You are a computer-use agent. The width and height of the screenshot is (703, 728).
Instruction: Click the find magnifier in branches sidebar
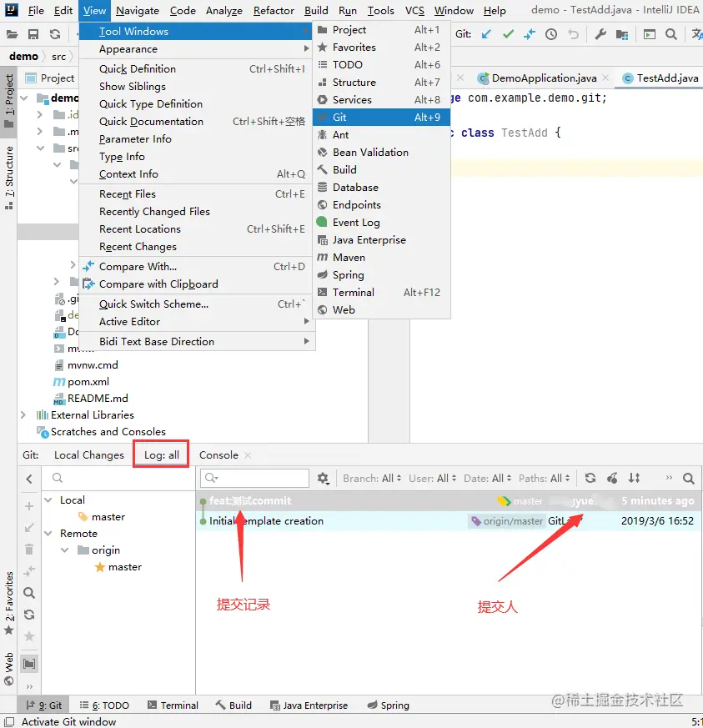click(29, 593)
